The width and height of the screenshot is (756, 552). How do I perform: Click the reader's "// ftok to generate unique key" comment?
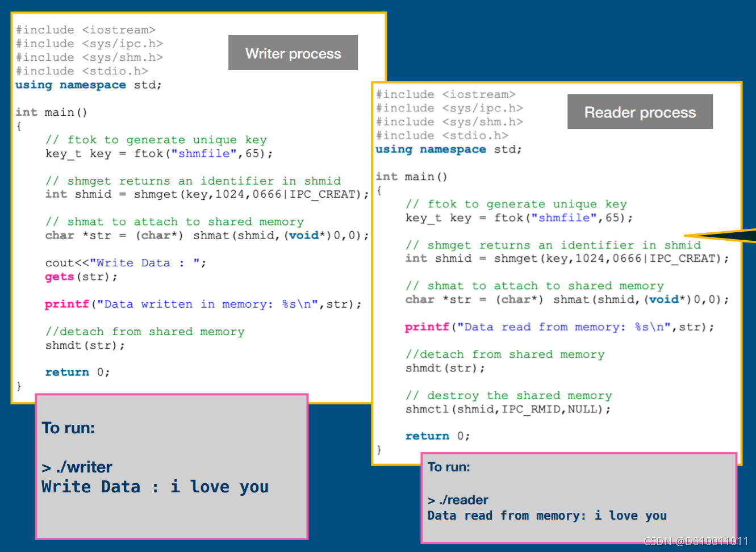click(x=516, y=204)
